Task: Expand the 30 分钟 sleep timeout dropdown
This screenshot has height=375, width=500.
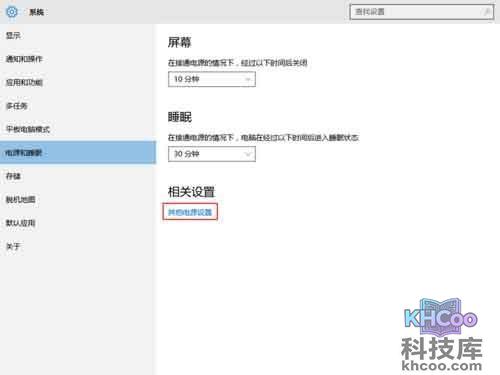Action: point(212,154)
